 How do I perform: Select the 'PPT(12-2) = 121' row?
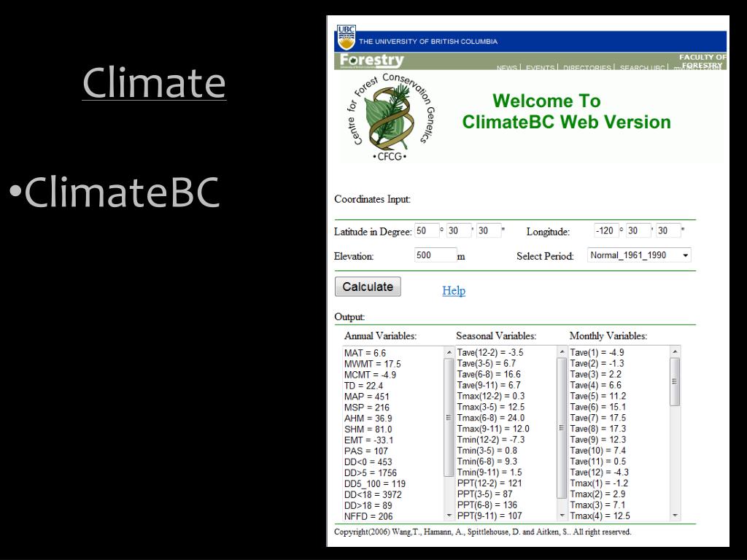pos(489,483)
